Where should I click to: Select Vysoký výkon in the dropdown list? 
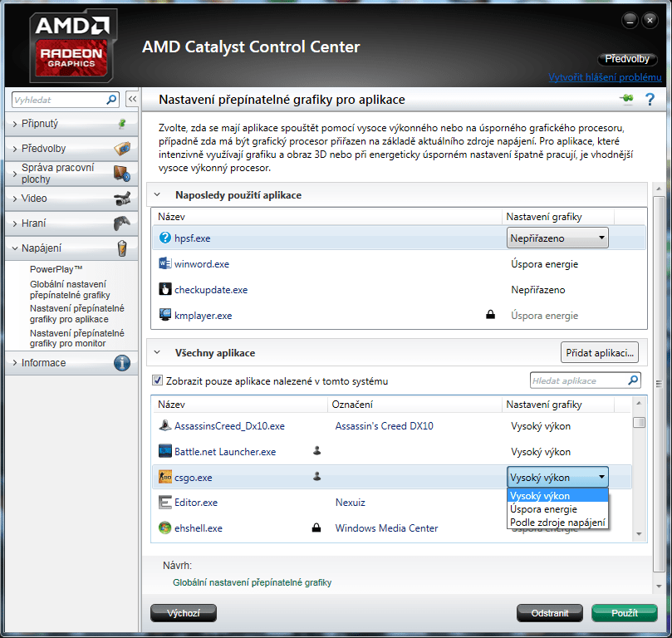coord(557,496)
